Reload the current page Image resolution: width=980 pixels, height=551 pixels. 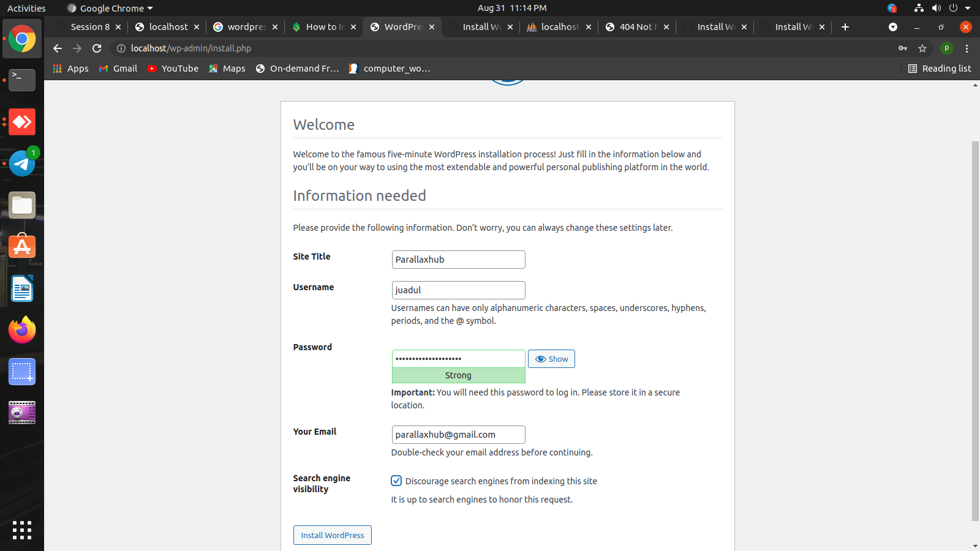[97, 48]
